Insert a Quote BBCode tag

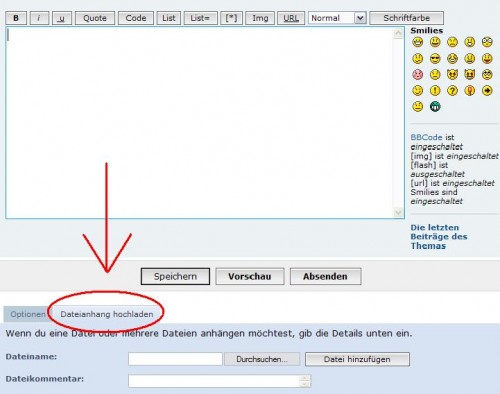click(x=95, y=18)
